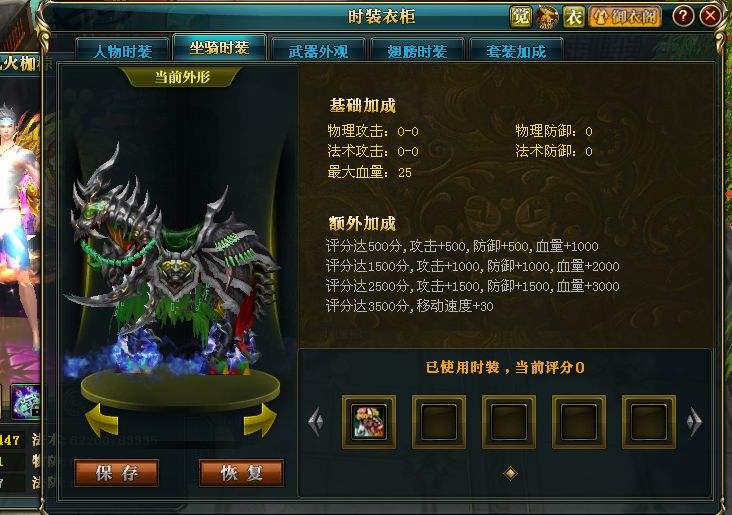Switch to 人物时装 tab
This screenshot has width=732, height=515.
click(123, 51)
